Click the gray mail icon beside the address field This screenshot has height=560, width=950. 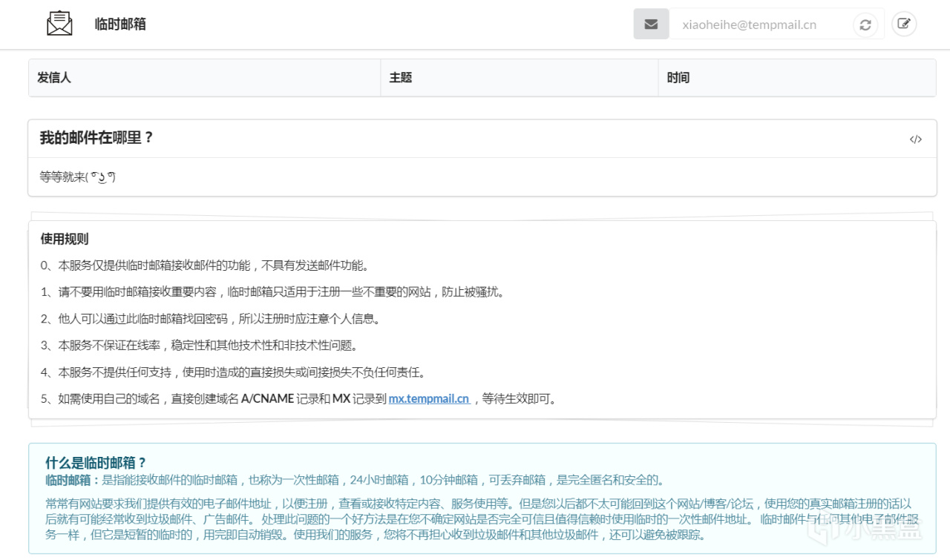(651, 24)
